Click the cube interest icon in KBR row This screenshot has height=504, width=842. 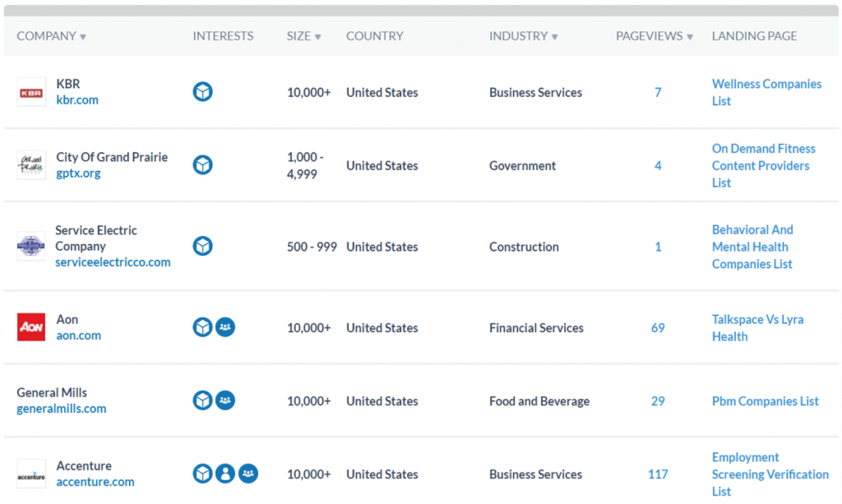202,92
